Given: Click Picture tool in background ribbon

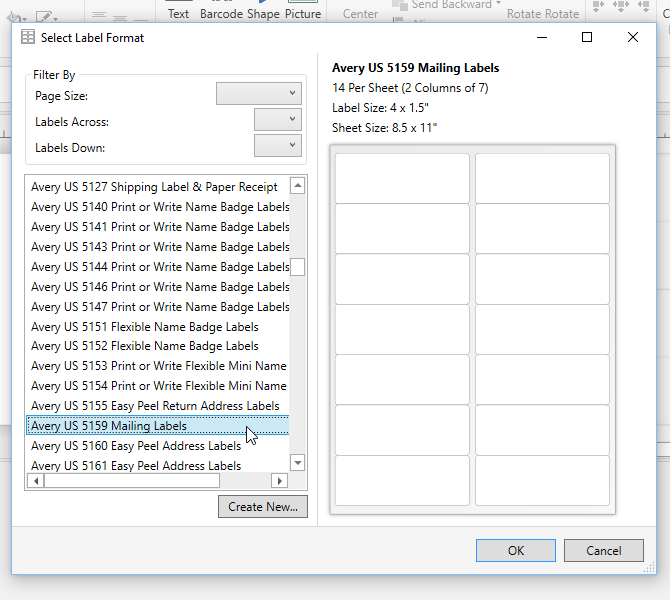Looking at the screenshot, I should (x=303, y=14).
